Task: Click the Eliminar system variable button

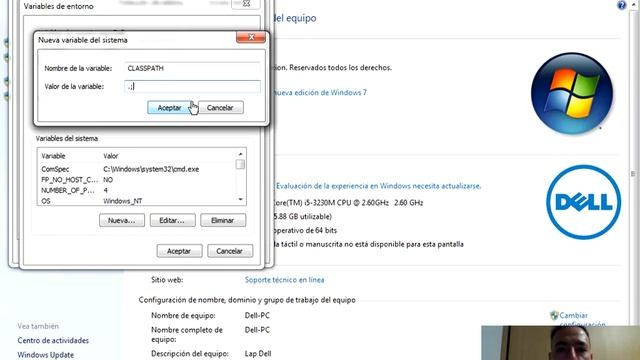Action: (x=223, y=220)
